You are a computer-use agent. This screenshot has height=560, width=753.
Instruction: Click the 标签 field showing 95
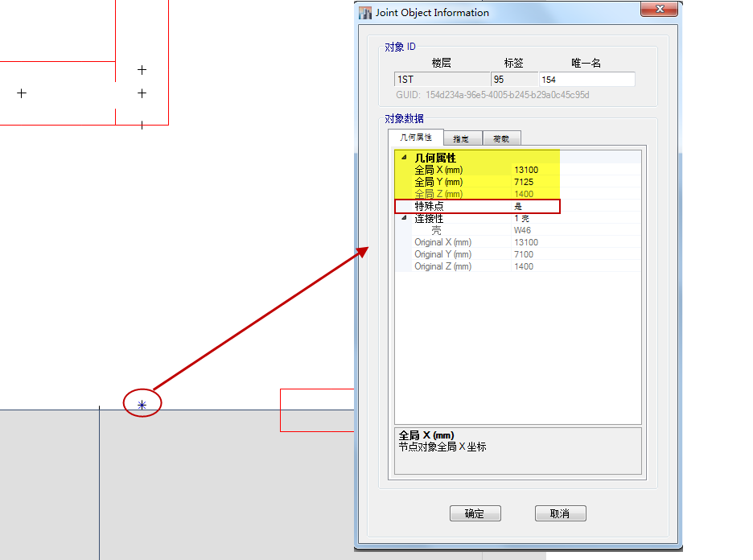(x=515, y=80)
